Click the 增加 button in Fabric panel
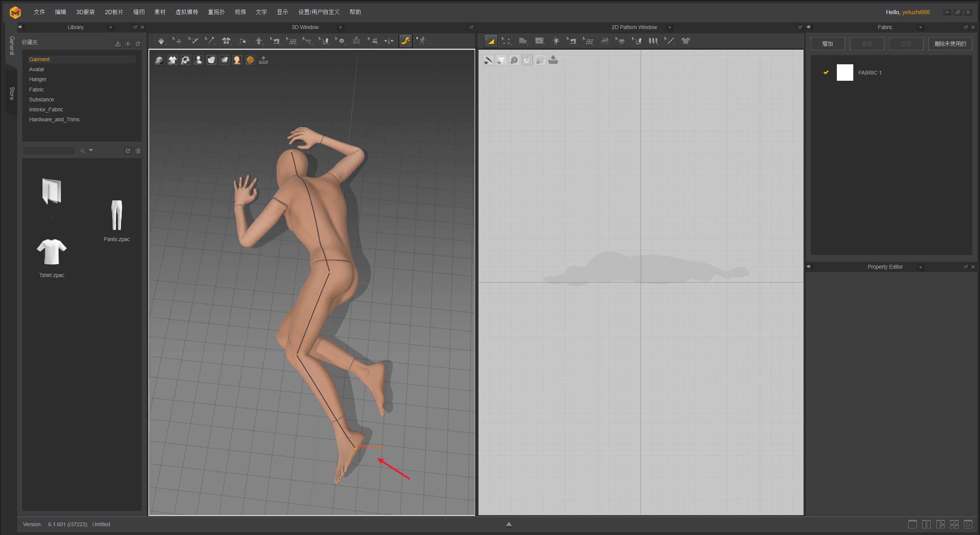980x535 pixels. point(827,44)
